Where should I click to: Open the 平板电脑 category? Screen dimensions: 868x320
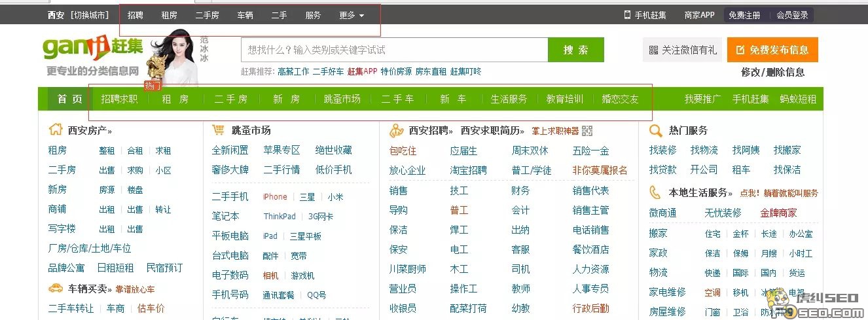click(x=230, y=236)
